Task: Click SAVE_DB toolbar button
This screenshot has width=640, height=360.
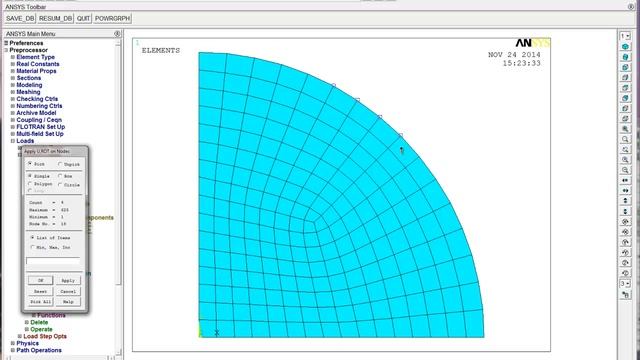Action: (20, 18)
